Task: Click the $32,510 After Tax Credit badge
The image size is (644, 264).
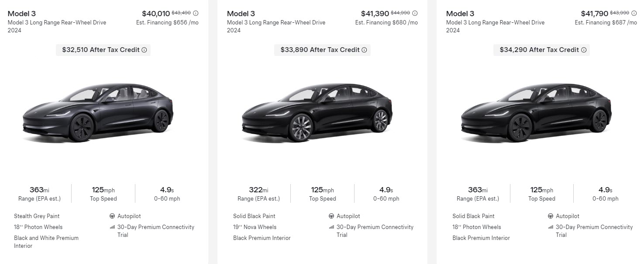Action: [100, 50]
